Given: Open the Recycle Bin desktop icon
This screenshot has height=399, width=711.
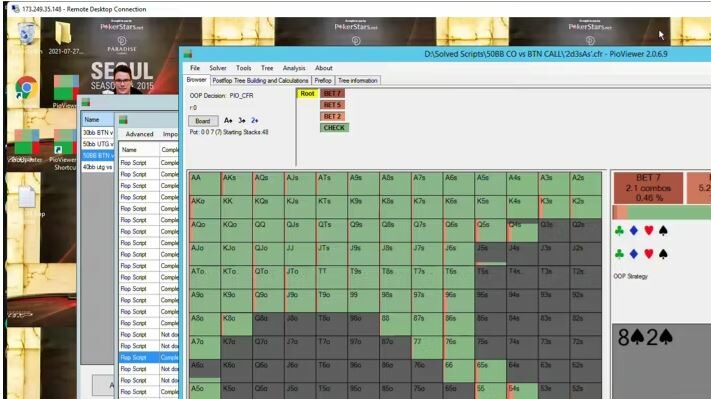Looking at the screenshot, I should (x=27, y=33).
